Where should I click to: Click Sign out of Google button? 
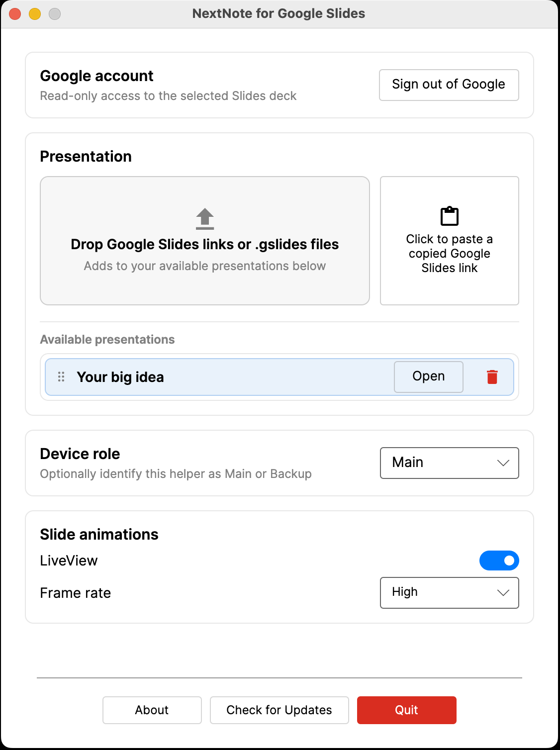[x=449, y=85]
